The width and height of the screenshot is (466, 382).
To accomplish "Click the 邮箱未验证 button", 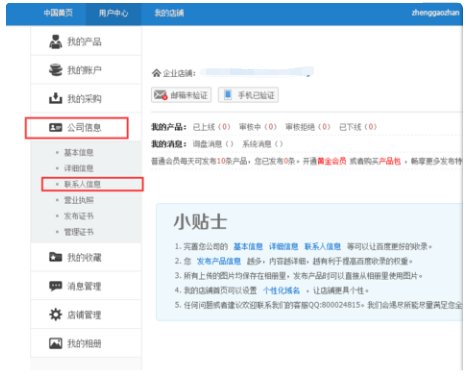I will [x=181, y=95].
